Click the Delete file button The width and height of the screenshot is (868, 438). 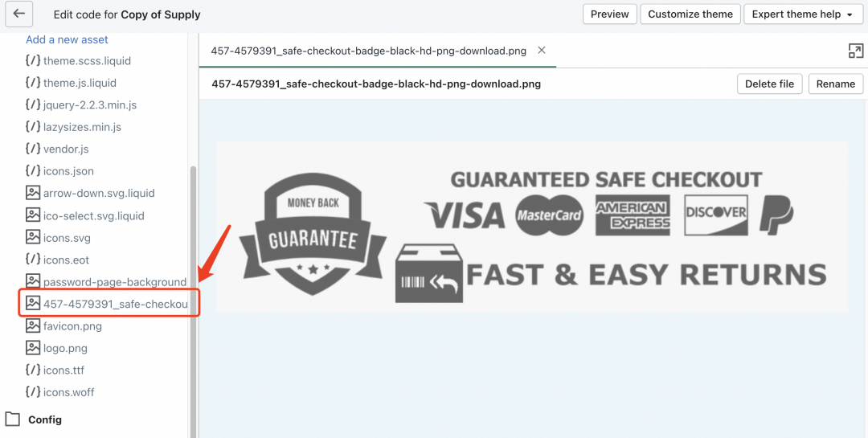[x=769, y=84]
